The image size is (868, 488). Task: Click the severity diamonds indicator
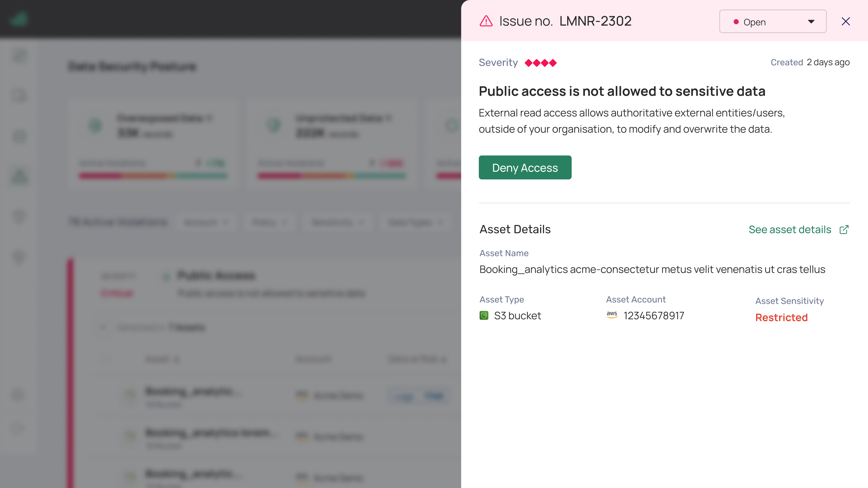click(x=540, y=63)
